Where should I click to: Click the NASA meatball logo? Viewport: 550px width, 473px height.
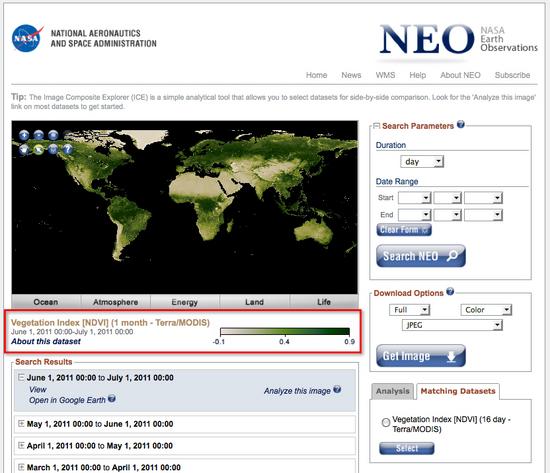(27, 38)
